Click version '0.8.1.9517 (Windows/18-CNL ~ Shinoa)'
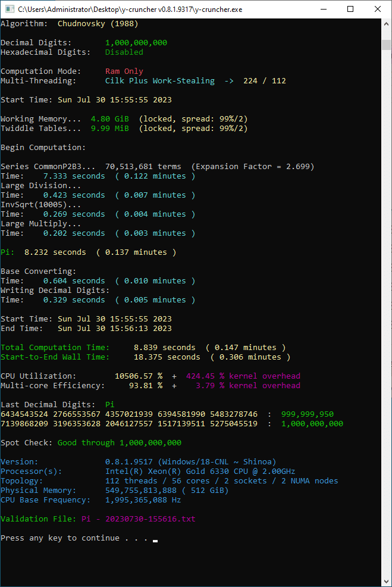The height and width of the screenshot is (587, 392). (191, 462)
